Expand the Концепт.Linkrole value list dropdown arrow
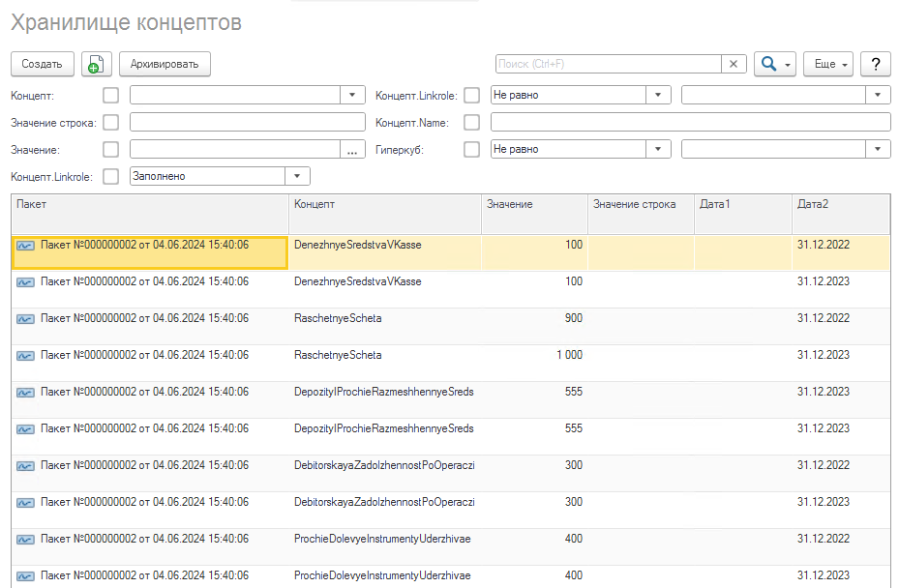 point(878,95)
